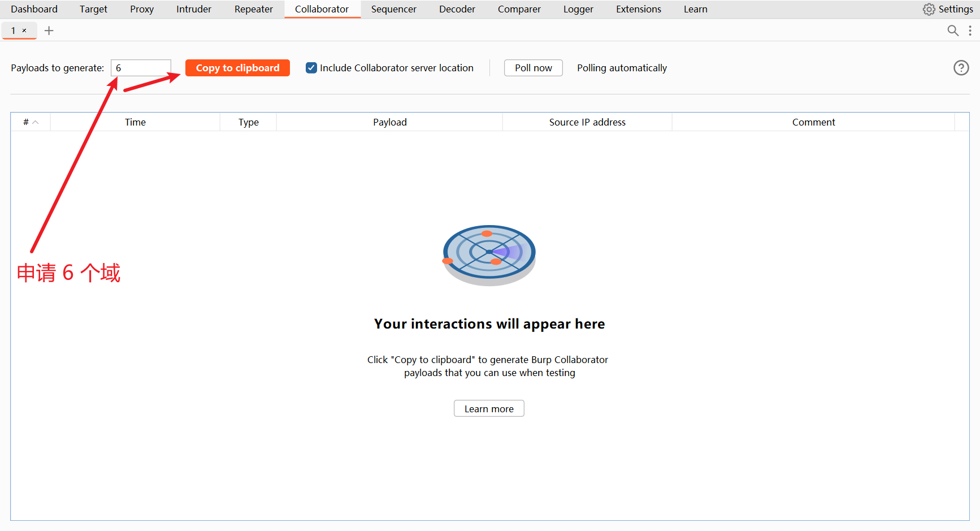This screenshot has width=980, height=531.
Task: Sort by the Payload column header
Action: [389, 122]
